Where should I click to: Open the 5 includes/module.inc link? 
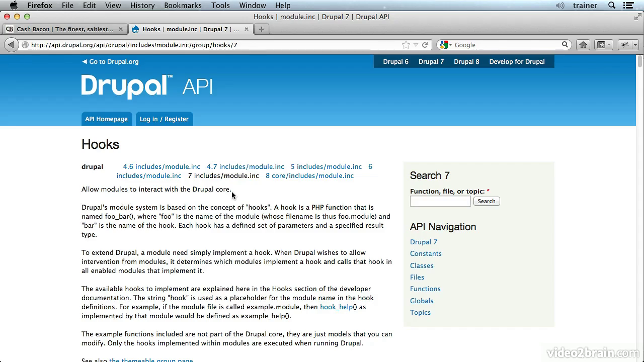(326, 166)
